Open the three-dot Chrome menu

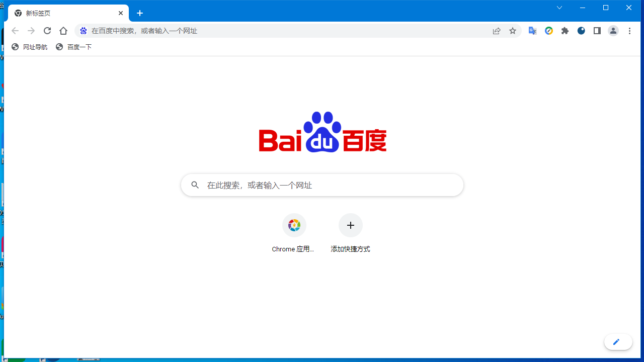click(x=630, y=31)
